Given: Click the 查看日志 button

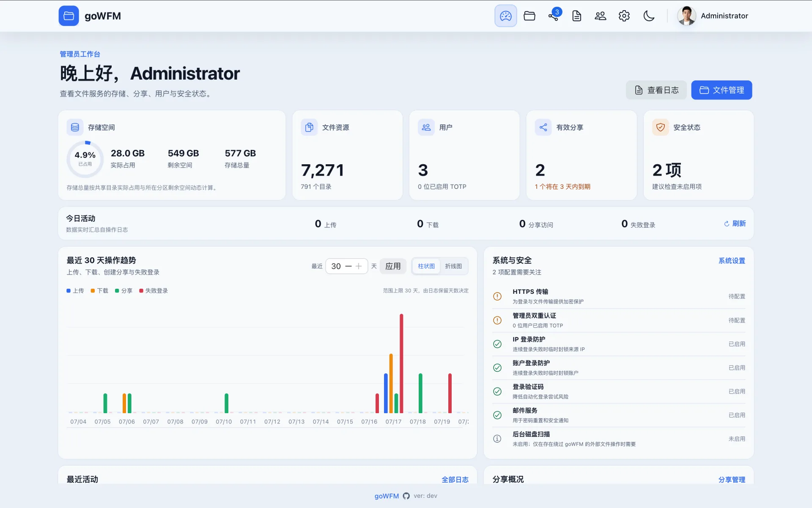Looking at the screenshot, I should click(656, 90).
